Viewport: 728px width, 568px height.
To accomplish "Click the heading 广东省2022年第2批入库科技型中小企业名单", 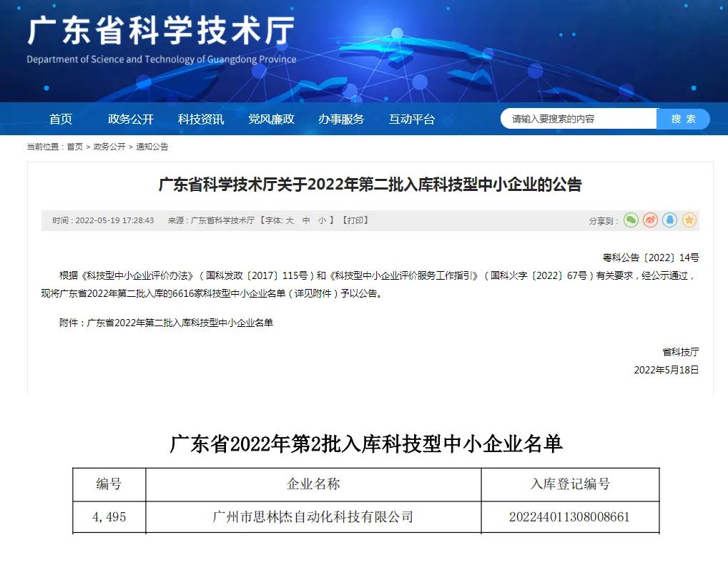I will 366,444.
